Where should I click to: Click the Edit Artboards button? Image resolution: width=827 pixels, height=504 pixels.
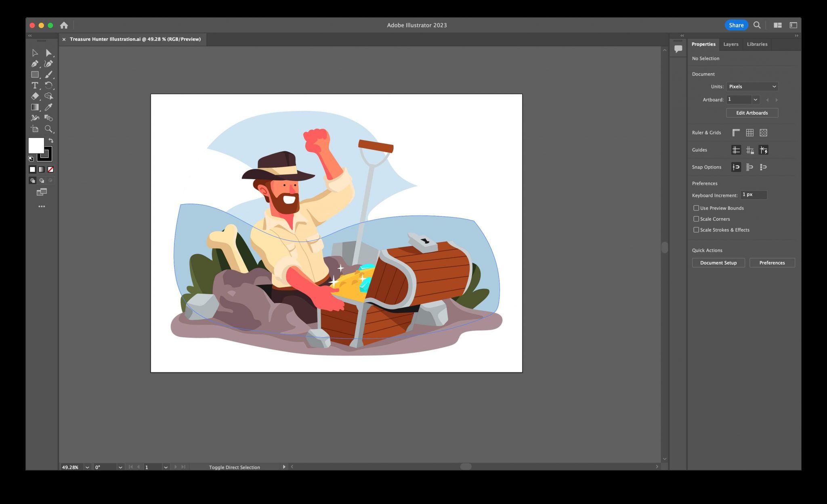click(x=751, y=113)
